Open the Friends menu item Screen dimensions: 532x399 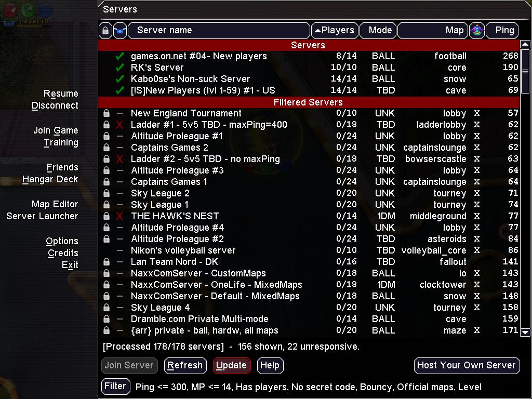[x=62, y=168]
